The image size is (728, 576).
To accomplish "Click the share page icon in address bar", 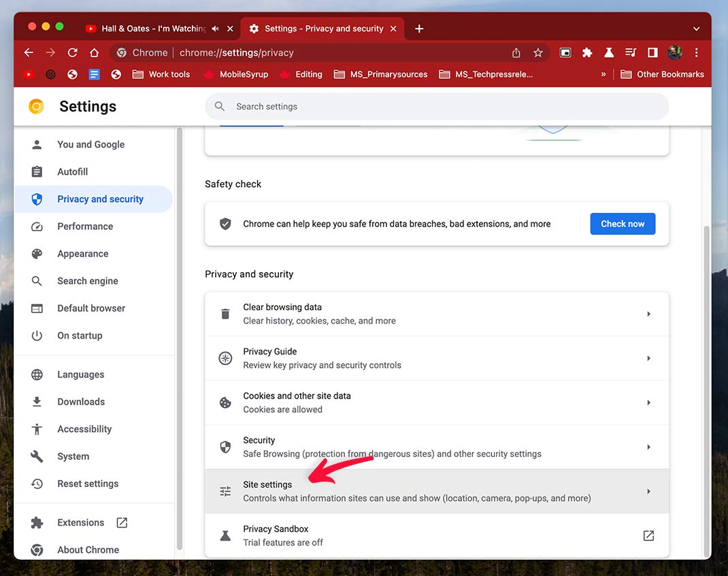I will pos(516,52).
